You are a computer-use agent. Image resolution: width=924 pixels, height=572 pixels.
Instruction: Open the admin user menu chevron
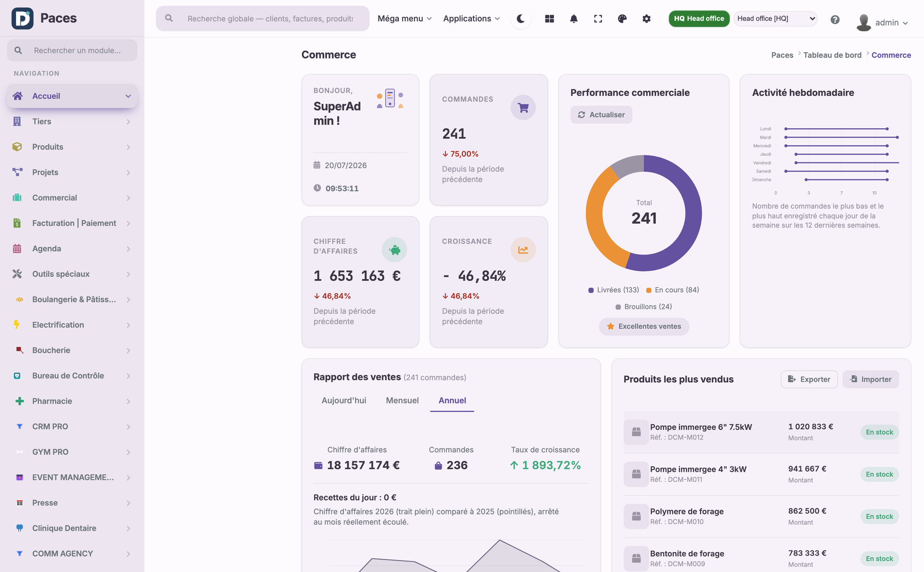click(x=905, y=23)
